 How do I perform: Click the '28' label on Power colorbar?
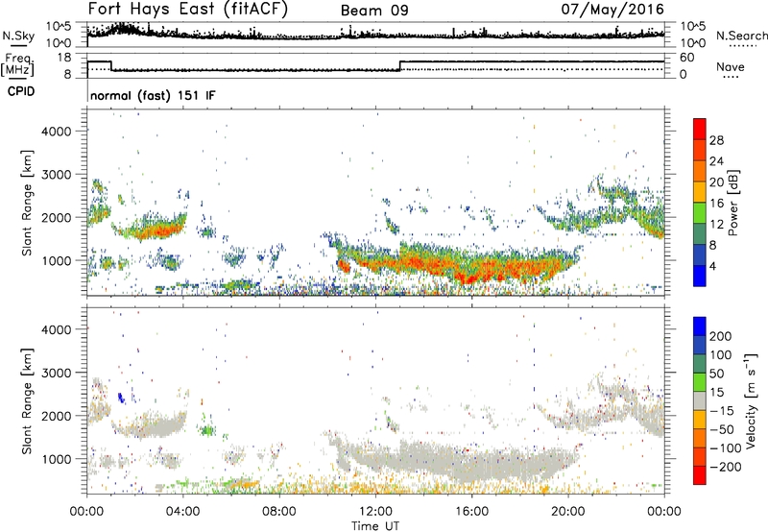[716, 140]
